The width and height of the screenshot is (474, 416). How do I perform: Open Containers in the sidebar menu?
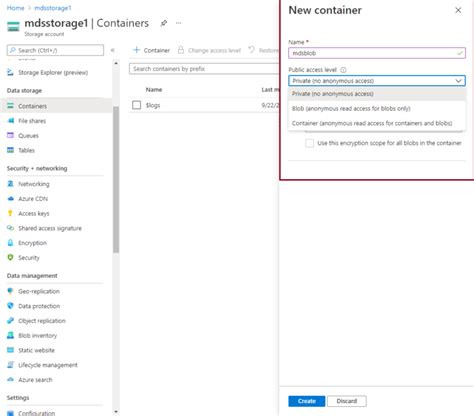pos(57,106)
